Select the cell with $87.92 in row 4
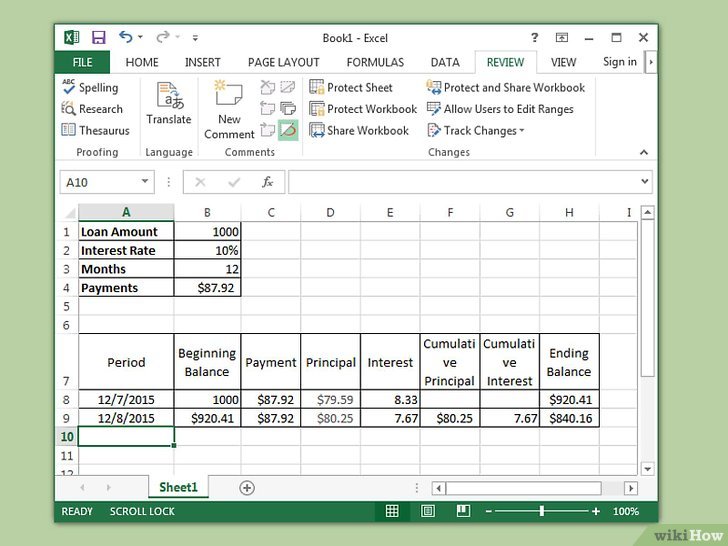 (x=207, y=288)
